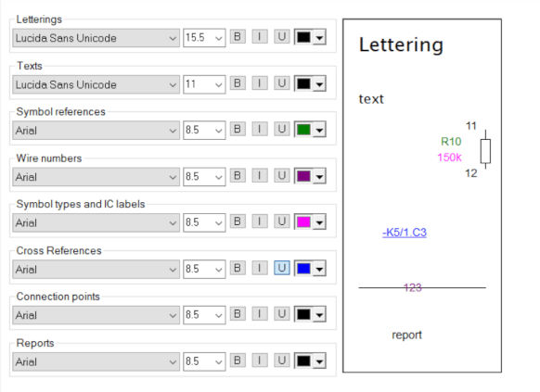Toggle underline for Symbol types and IC labels

[282, 221]
